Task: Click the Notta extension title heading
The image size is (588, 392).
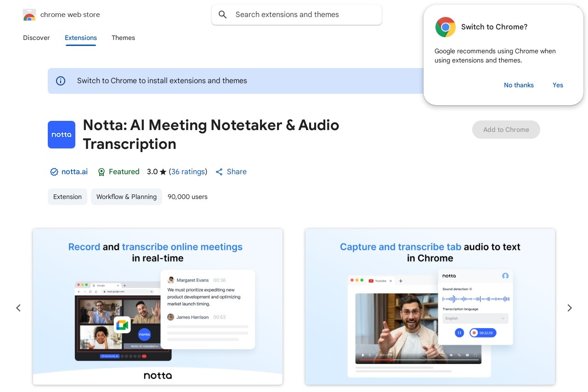Action: click(211, 135)
